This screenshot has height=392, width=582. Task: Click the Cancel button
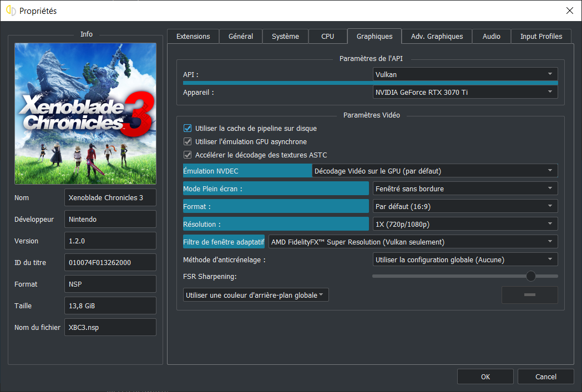pos(545,376)
